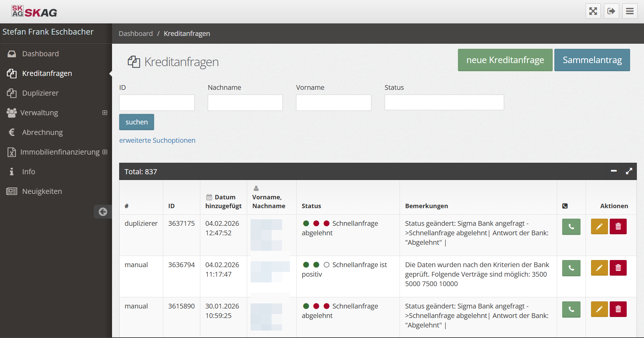This screenshot has height=338, width=644.
Task: Expand the table panel to fullscreen
Action: [629, 171]
